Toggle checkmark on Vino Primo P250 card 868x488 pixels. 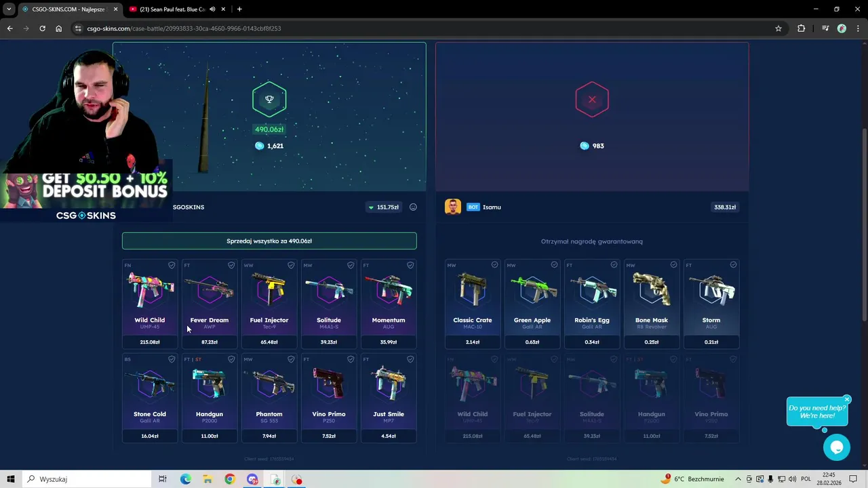tap(351, 359)
